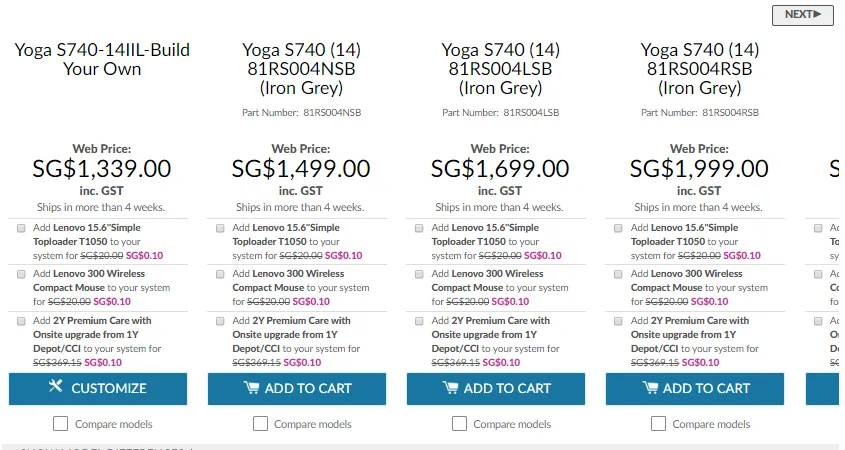845x450 pixels.
Task: Add Simple Toploader T1050 to Build Your Own
Action: (22, 228)
